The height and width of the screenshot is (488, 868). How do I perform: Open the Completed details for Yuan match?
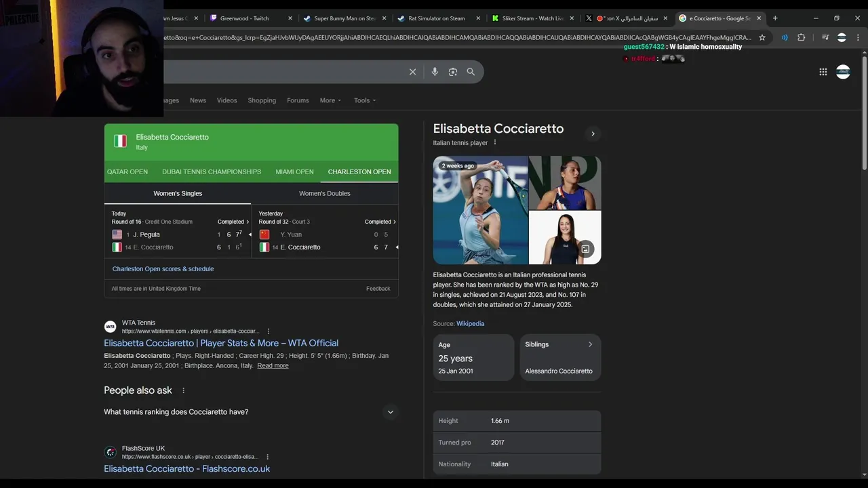tap(380, 222)
